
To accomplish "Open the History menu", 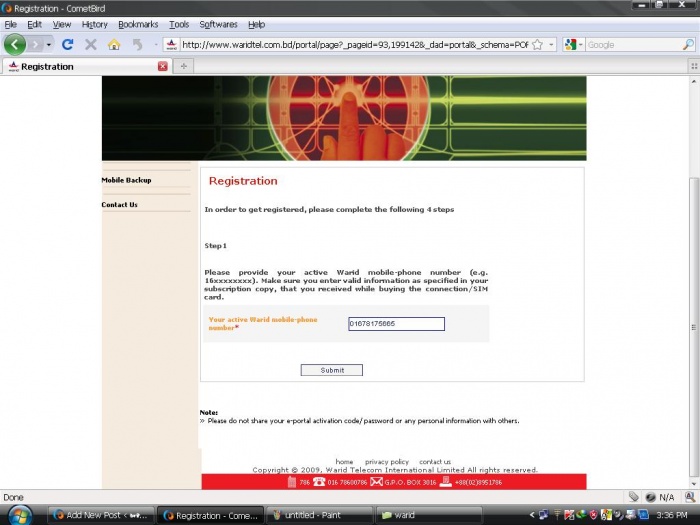I will (x=95, y=25).
